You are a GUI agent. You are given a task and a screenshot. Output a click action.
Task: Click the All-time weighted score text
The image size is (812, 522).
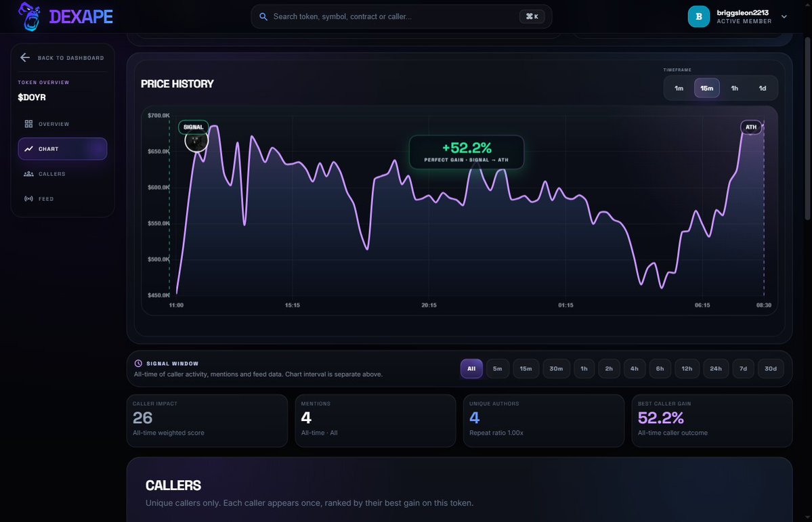169,433
